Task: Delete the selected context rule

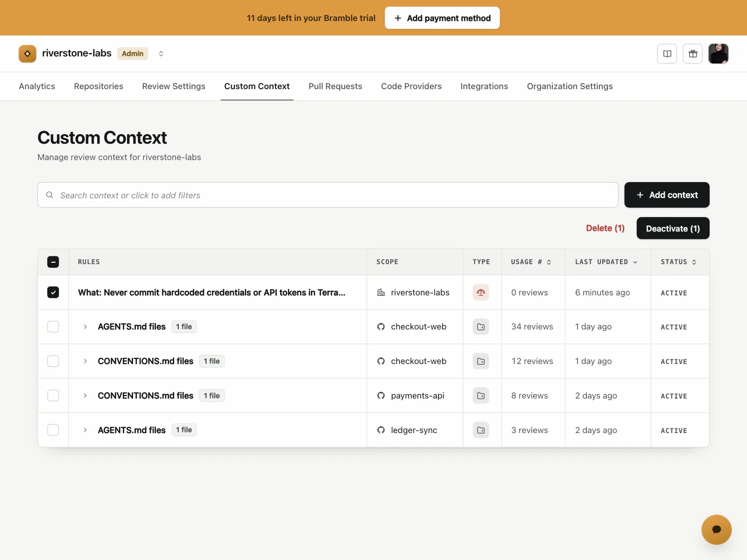Action: pyautogui.click(x=605, y=228)
